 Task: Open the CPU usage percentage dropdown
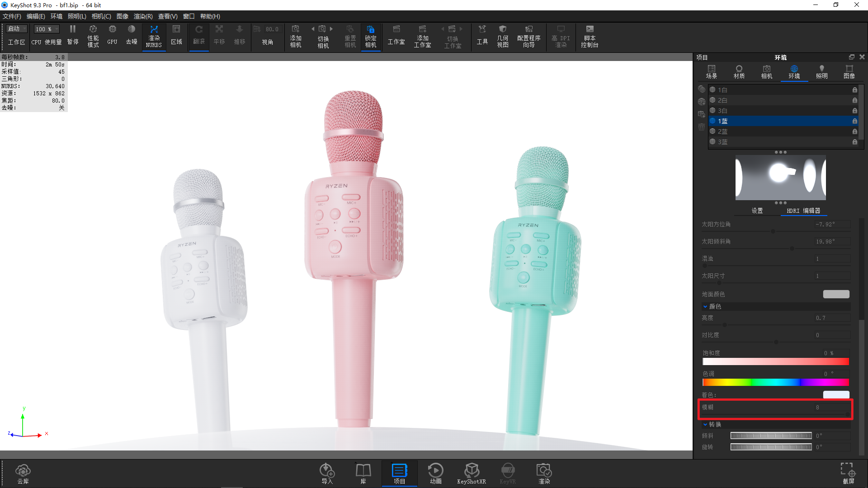[x=46, y=28]
